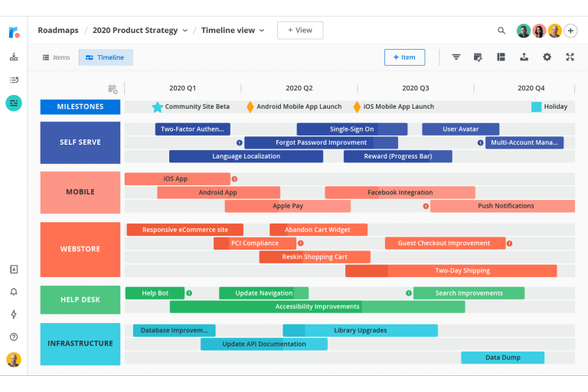Open first collaborator avatar

click(524, 31)
